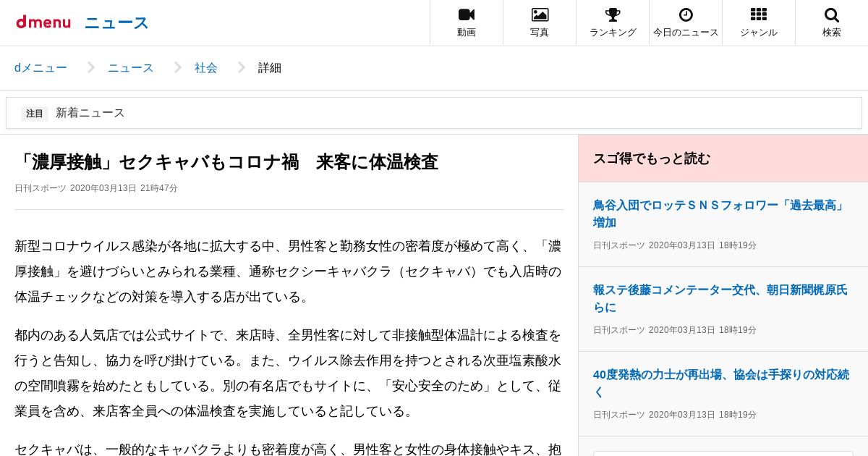Open the ジャンル grid icon
The width and height of the screenshot is (868, 456).
(x=759, y=14)
